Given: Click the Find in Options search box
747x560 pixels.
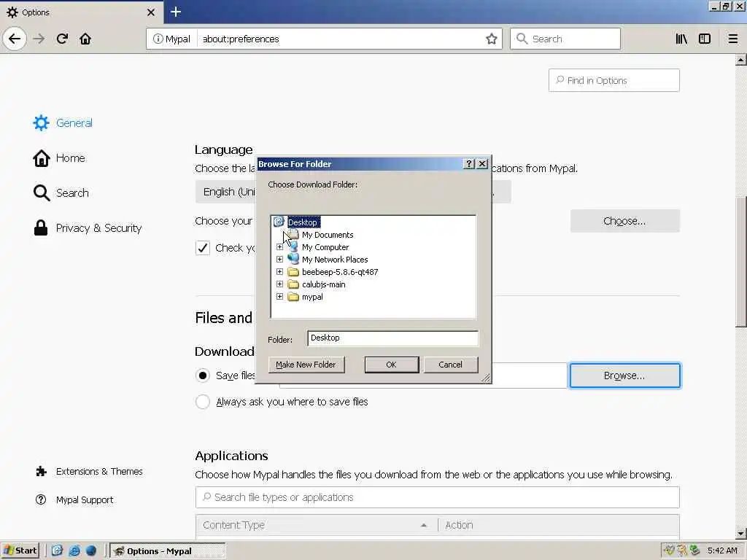Looking at the screenshot, I should [x=614, y=80].
